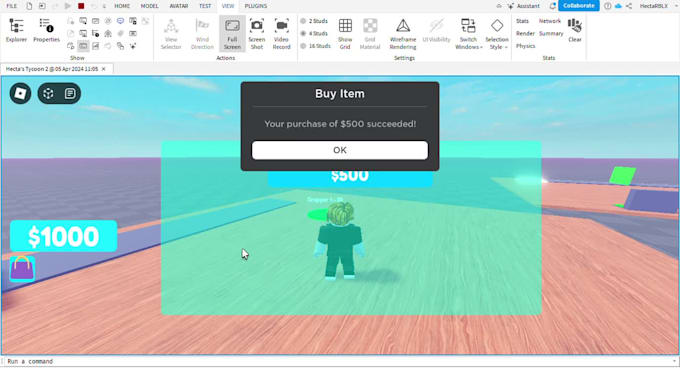Toggle the Stats display button
The image size is (680, 383).
click(x=523, y=21)
